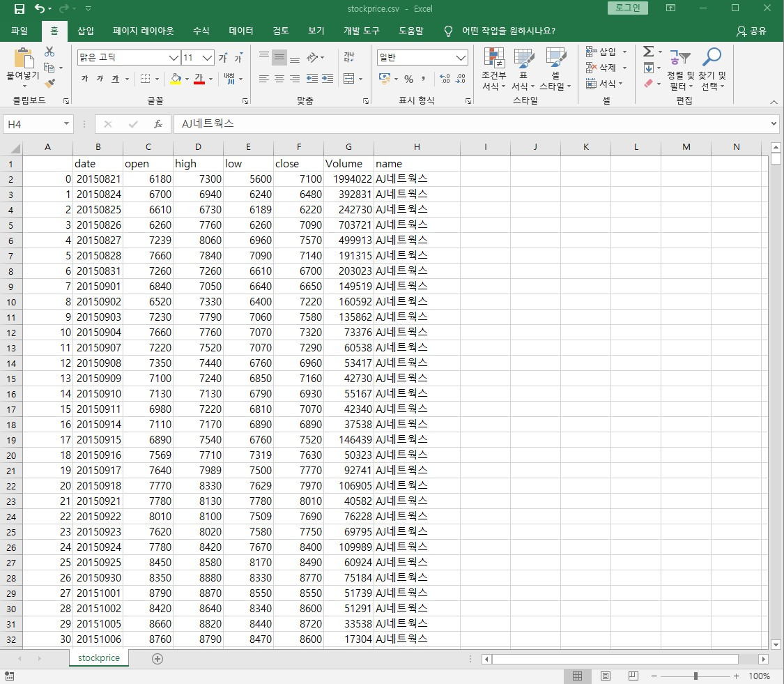Click the cell borders icon
Screen dimensions: 784x684
pyautogui.click(x=146, y=79)
